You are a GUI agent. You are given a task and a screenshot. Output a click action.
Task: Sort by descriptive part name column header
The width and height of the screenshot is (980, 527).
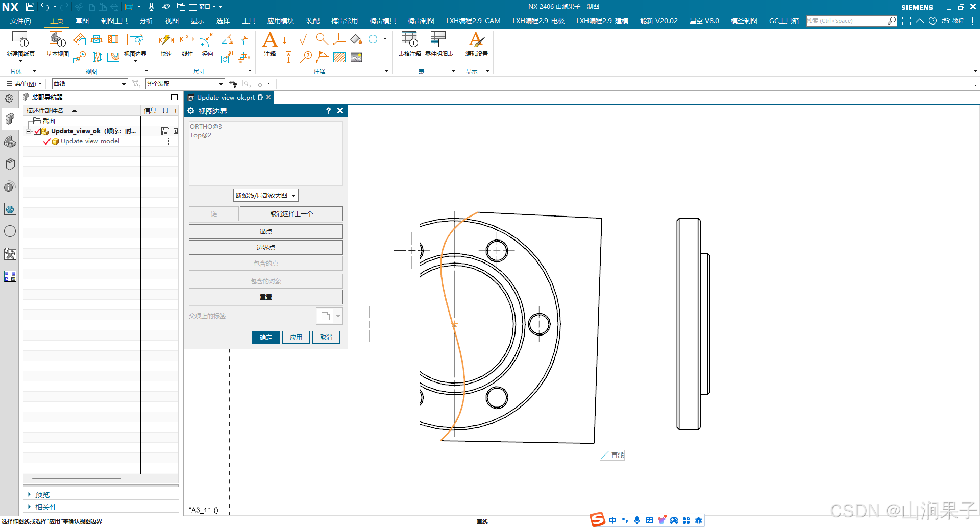82,110
